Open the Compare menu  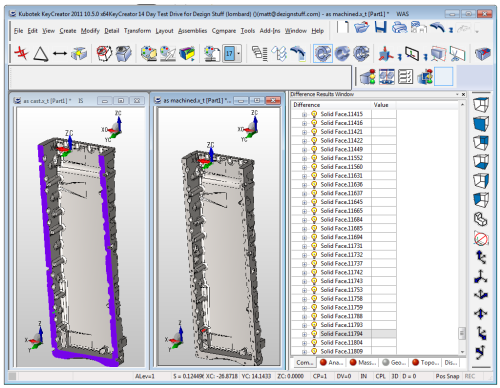pyautogui.click(x=224, y=31)
